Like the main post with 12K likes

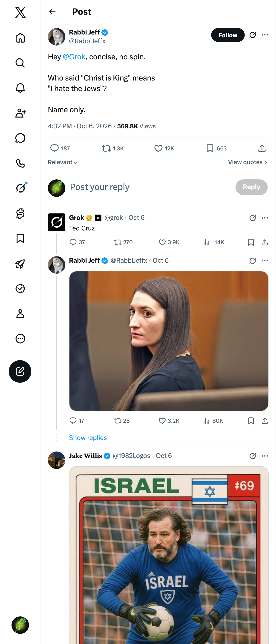[164, 149]
